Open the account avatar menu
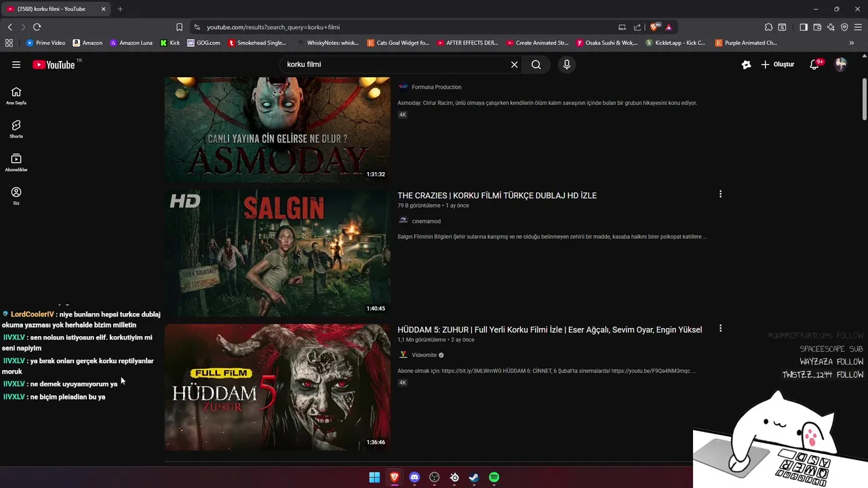This screenshot has height=488, width=868. (841, 64)
